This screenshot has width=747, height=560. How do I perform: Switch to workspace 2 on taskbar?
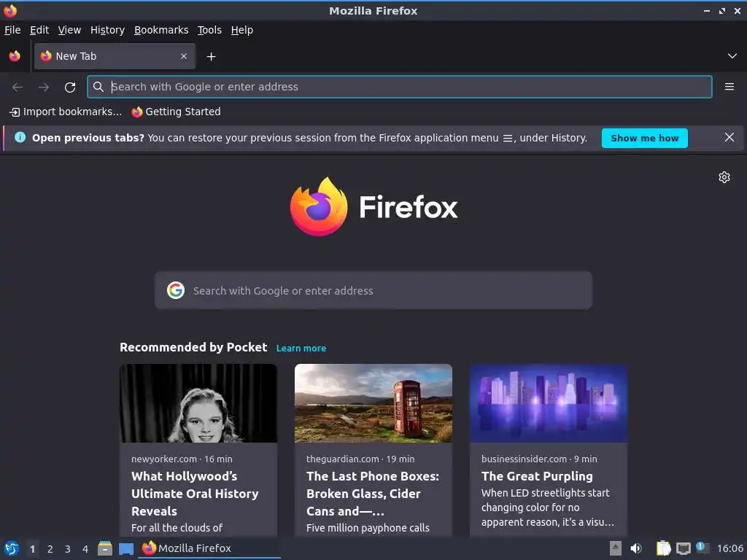[50, 549]
